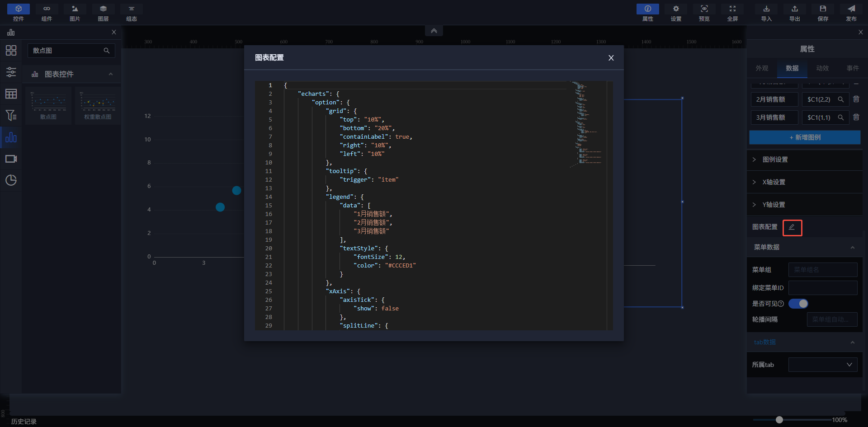Click the 新增图例 button
The width and height of the screenshot is (868, 427).
(805, 137)
